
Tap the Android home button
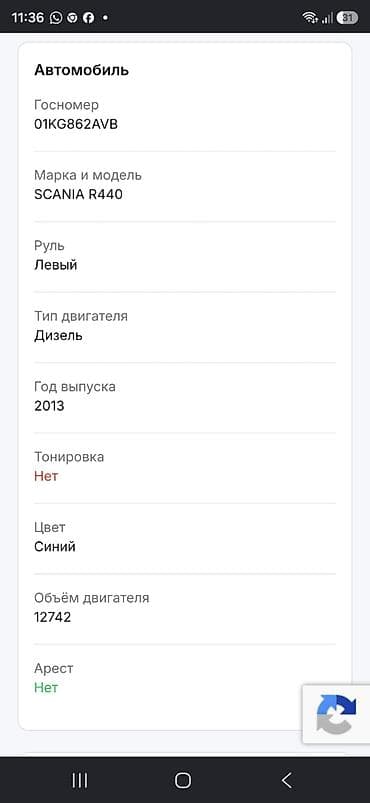pyautogui.click(x=182, y=780)
